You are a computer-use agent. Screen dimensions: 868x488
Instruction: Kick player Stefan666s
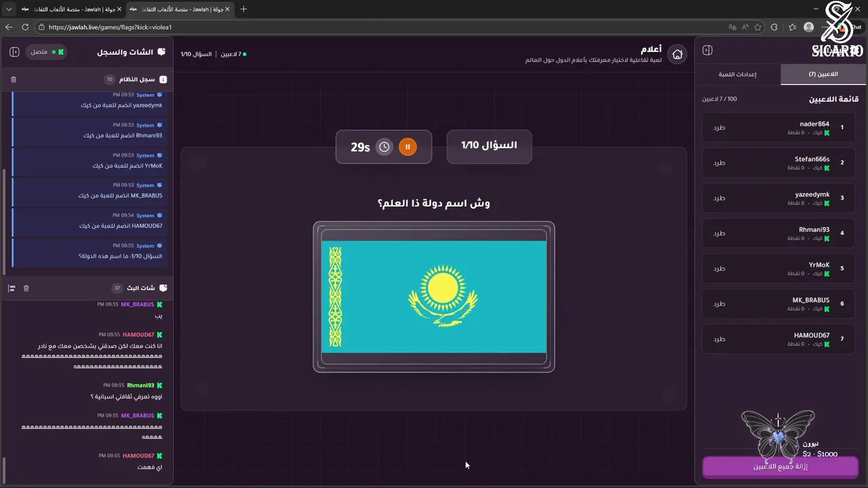coord(719,163)
